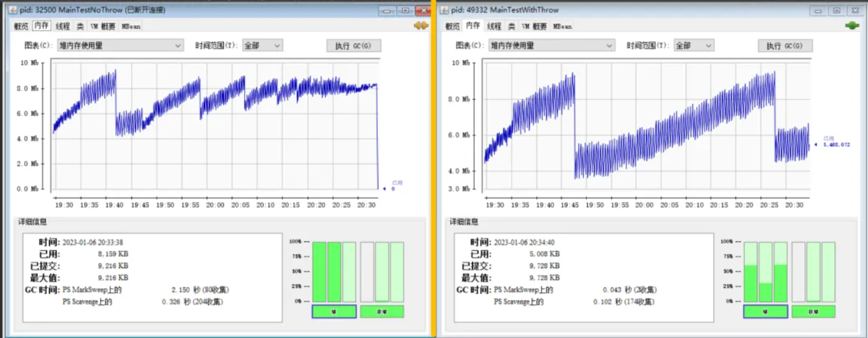The width and height of the screenshot is (868, 338).
Task: Click the Java icon in MainTestWithThrow title bar
Action: coord(444,10)
